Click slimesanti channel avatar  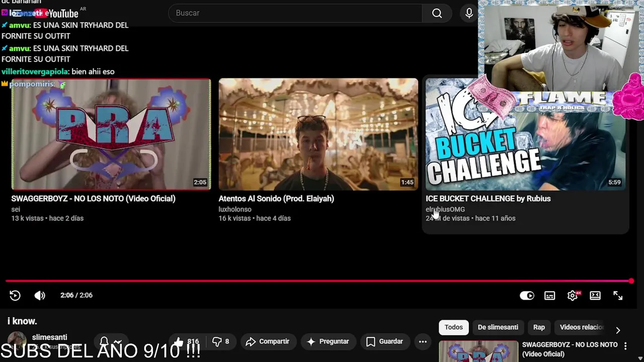tap(17, 341)
